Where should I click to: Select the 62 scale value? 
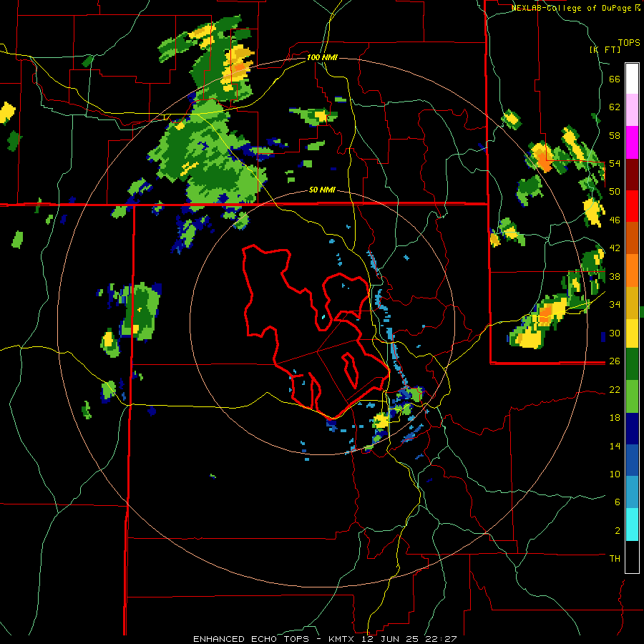point(615,107)
